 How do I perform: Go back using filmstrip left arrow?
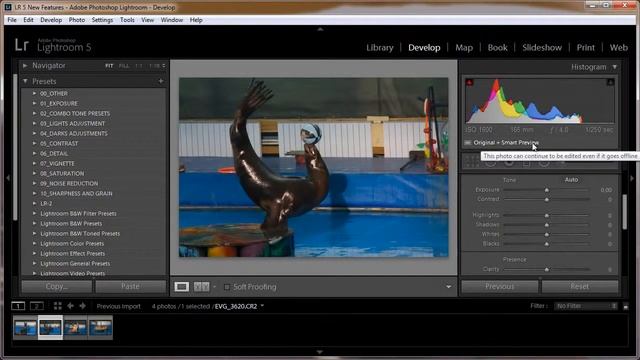tap(70, 306)
